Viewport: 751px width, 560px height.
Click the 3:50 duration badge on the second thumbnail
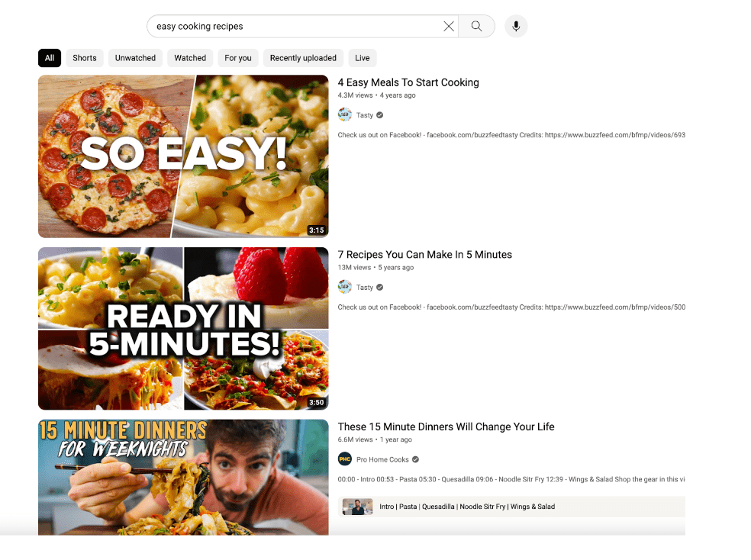(315, 402)
